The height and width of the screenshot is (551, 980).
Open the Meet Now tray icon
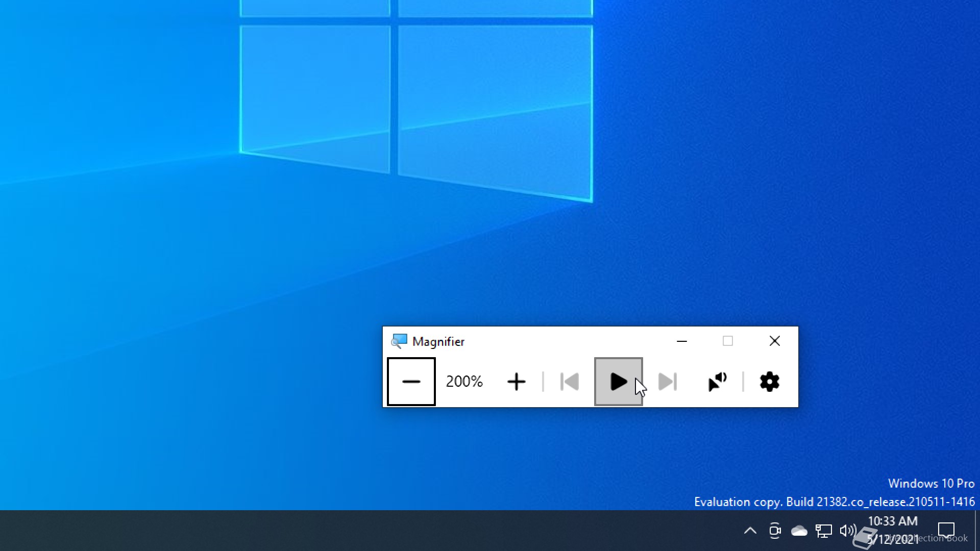[x=774, y=531]
